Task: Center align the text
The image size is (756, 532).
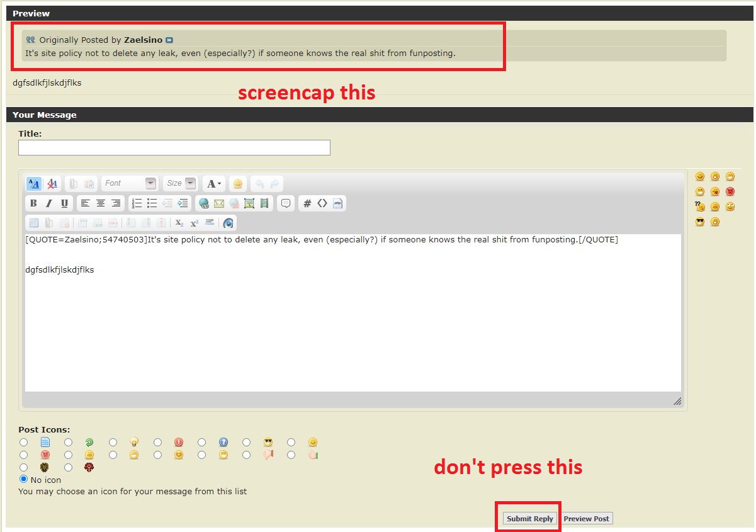Action: [101, 203]
